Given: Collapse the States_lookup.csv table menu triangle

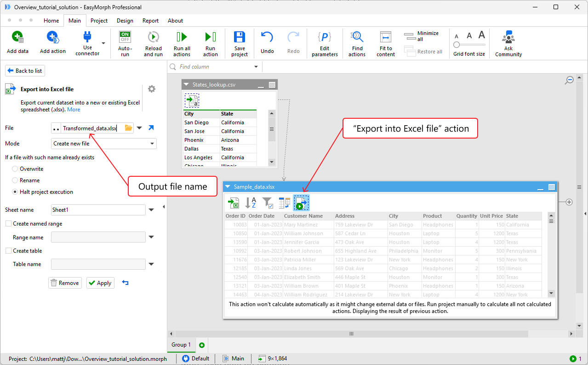Looking at the screenshot, I should tap(186, 85).
